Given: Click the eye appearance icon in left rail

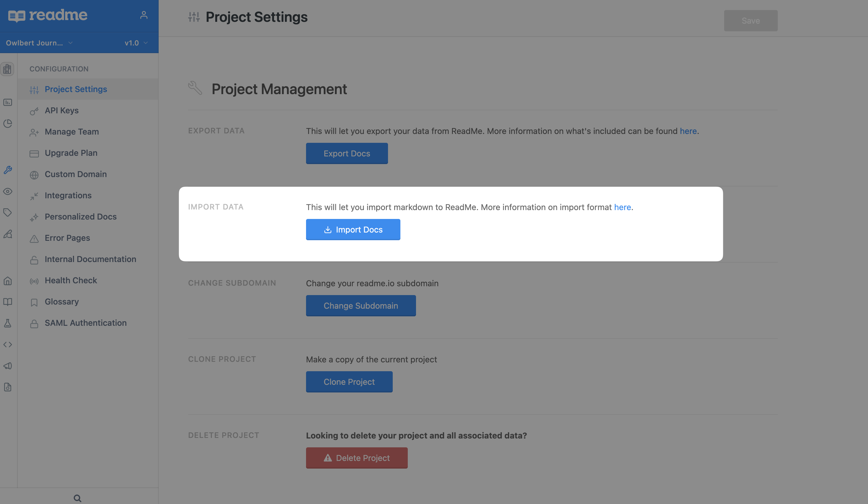Looking at the screenshot, I should (x=8, y=191).
